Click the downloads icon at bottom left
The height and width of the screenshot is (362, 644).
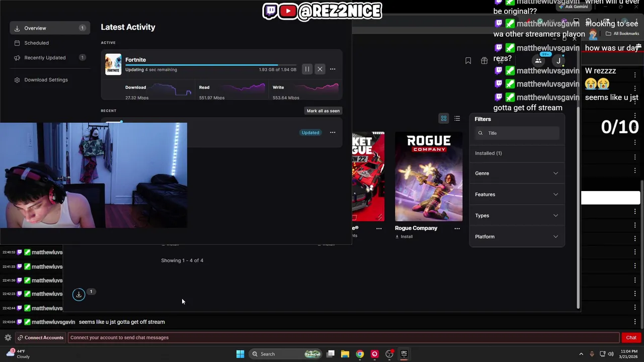tap(78, 295)
